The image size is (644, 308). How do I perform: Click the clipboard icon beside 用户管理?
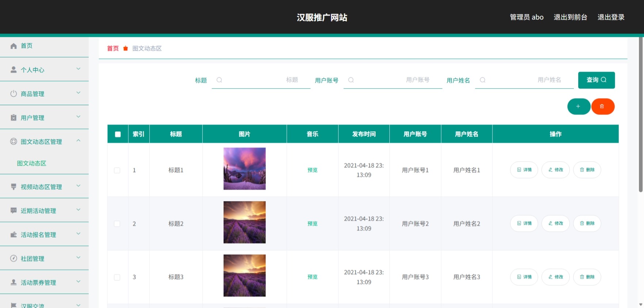pos(14,118)
